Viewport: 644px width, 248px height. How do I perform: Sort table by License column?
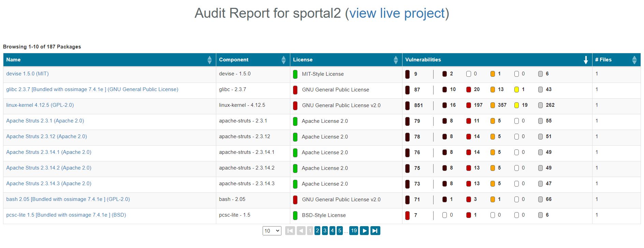pyautogui.click(x=396, y=60)
